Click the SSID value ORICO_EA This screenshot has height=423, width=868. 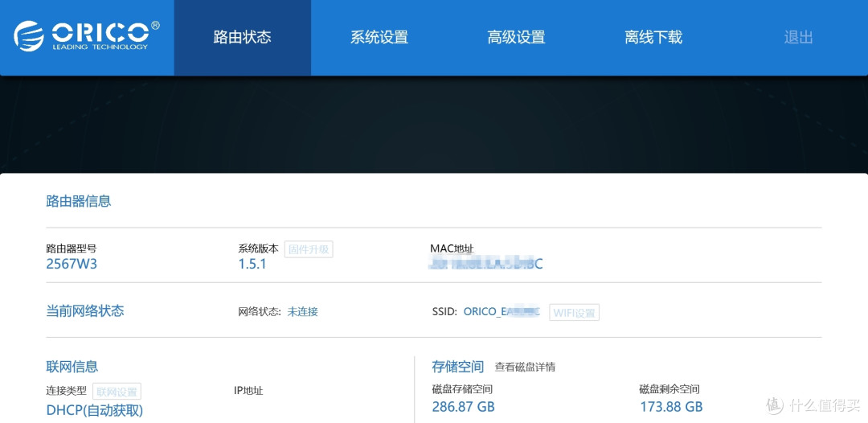(502, 312)
